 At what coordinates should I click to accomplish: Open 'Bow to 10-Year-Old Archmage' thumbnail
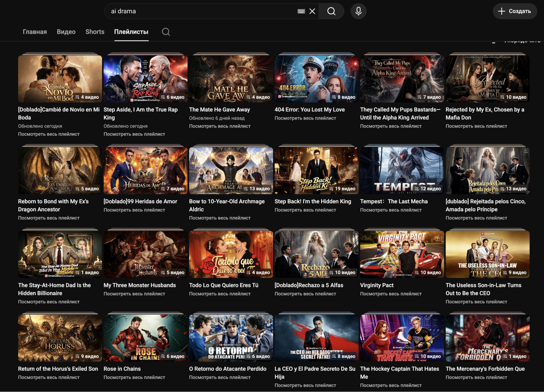pos(231,170)
